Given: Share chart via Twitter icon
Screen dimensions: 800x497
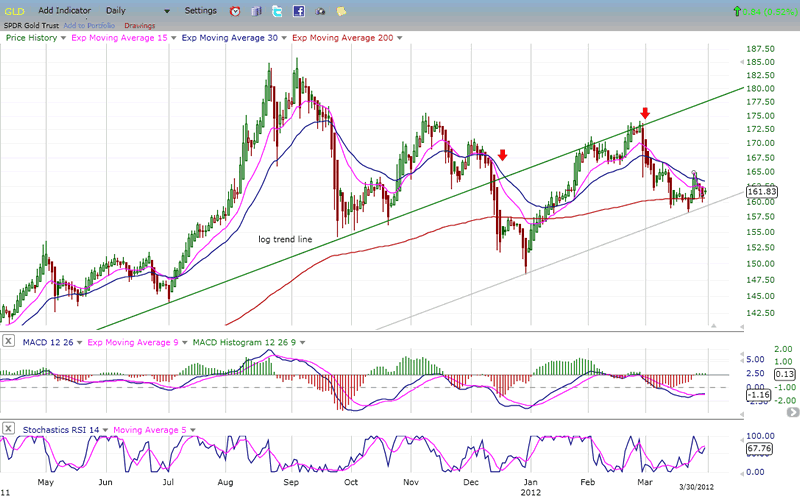Looking at the screenshot, I should click(277, 11).
